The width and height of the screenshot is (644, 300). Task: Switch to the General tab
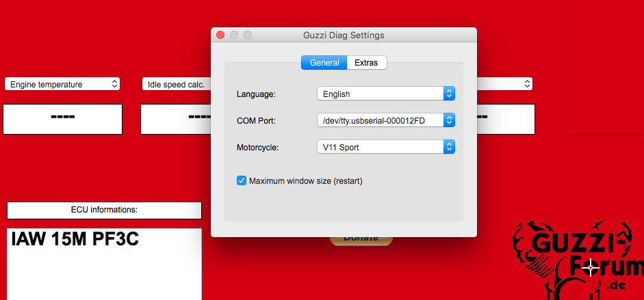324,63
